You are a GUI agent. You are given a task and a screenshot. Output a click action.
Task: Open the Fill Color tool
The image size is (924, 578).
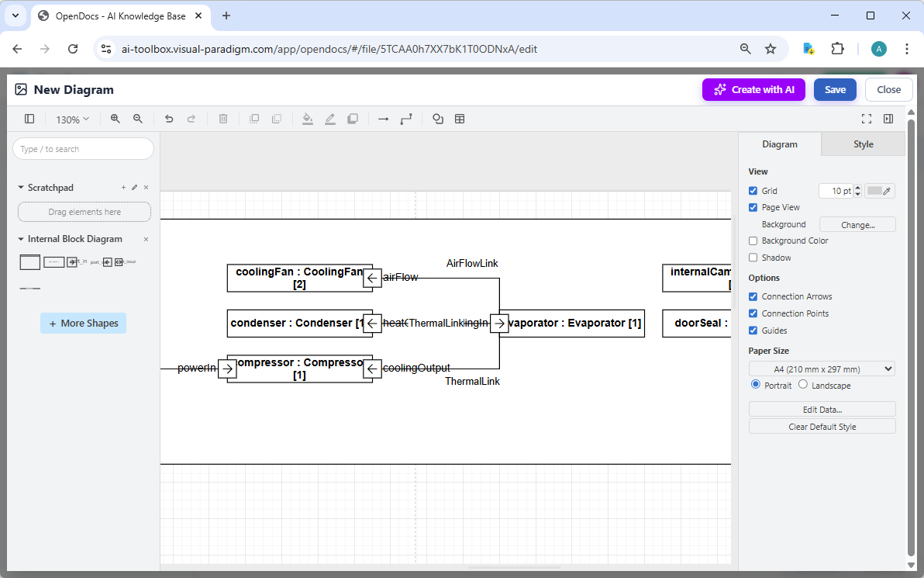pos(307,119)
